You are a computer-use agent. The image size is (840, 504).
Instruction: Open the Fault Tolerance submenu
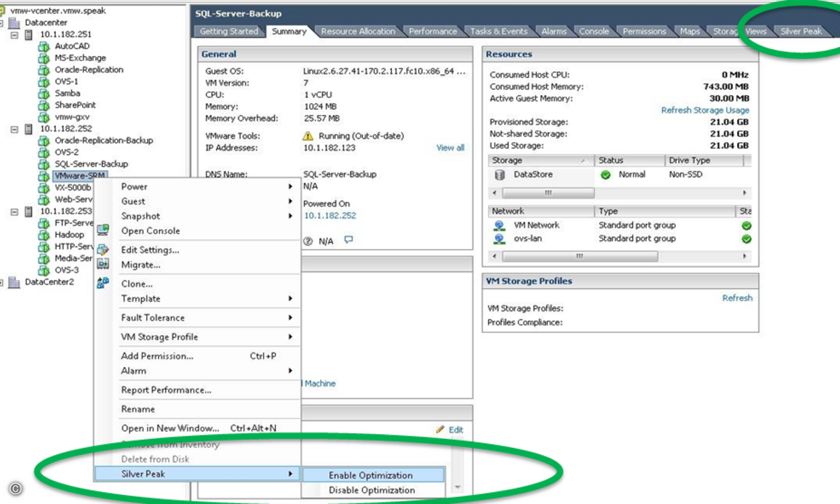click(197, 318)
